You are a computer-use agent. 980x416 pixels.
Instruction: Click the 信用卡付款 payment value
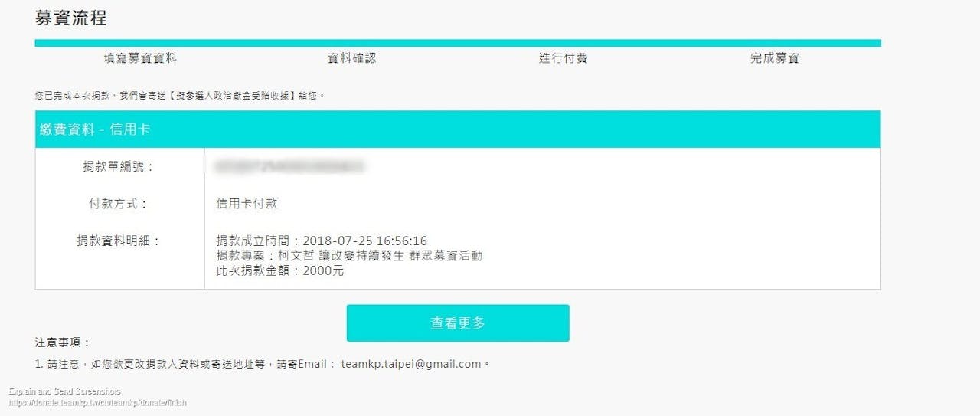click(247, 204)
